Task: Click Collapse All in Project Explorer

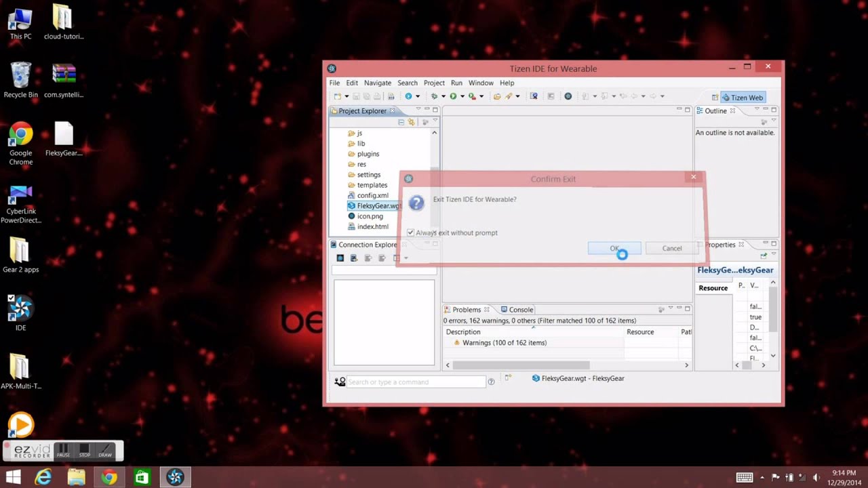Action: [401, 122]
